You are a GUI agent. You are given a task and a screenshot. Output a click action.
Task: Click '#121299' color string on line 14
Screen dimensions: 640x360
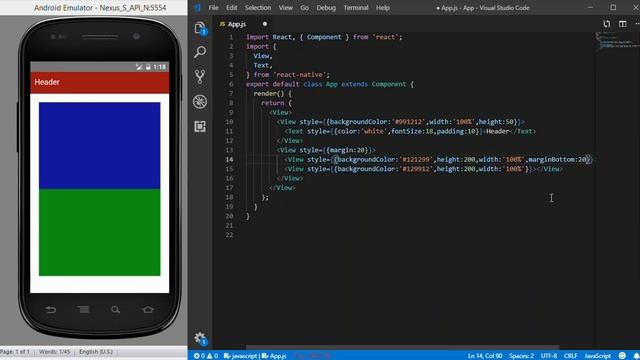click(416, 160)
